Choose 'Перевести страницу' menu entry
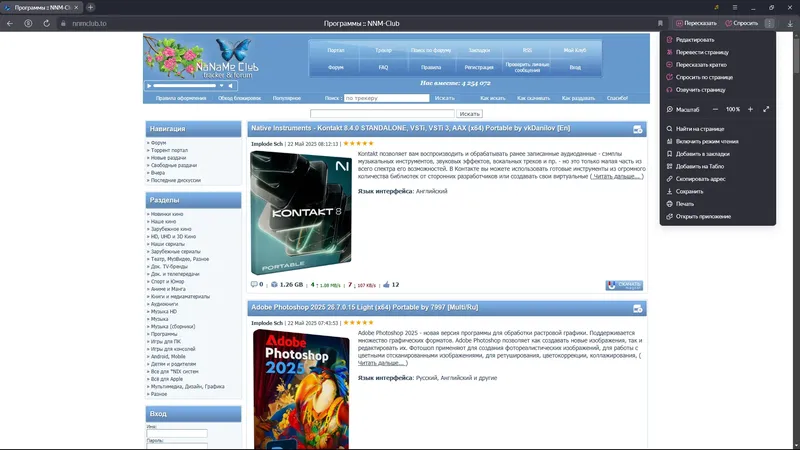 pyautogui.click(x=717, y=52)
